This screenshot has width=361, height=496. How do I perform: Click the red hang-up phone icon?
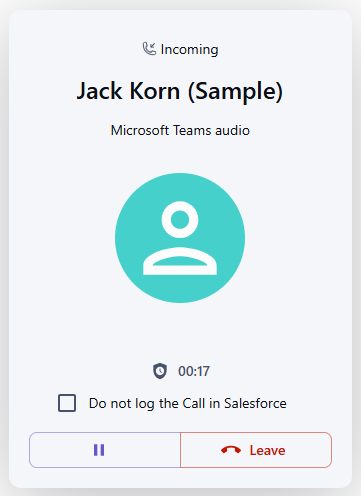[231, 450]
